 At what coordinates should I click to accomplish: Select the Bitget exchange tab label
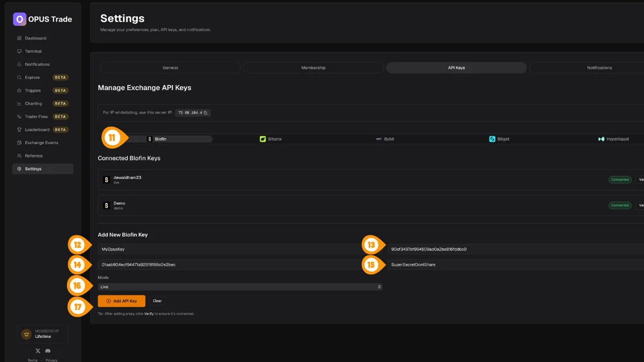pyautogui.click(x=503, y=139)
